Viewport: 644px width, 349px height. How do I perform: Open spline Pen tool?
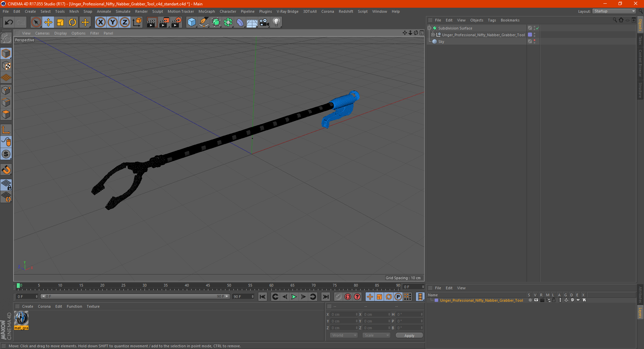coord(204,22)
